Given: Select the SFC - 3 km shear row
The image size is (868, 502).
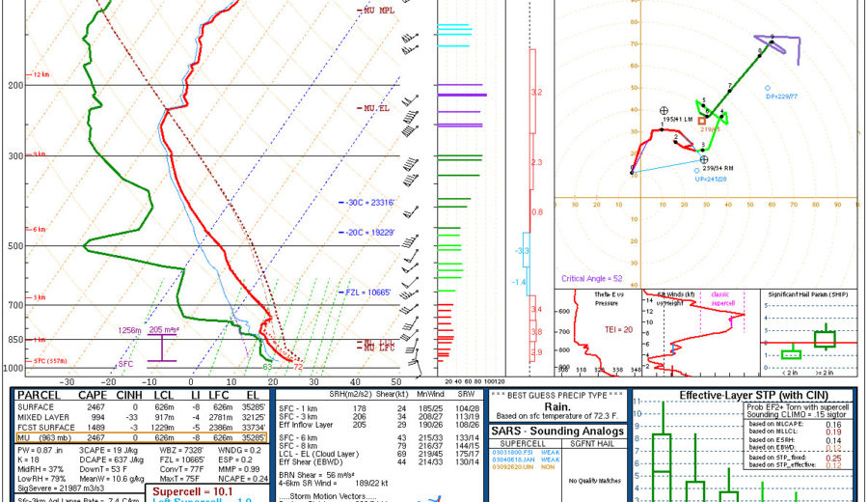Looking at the screenshot, I should 379,417.
